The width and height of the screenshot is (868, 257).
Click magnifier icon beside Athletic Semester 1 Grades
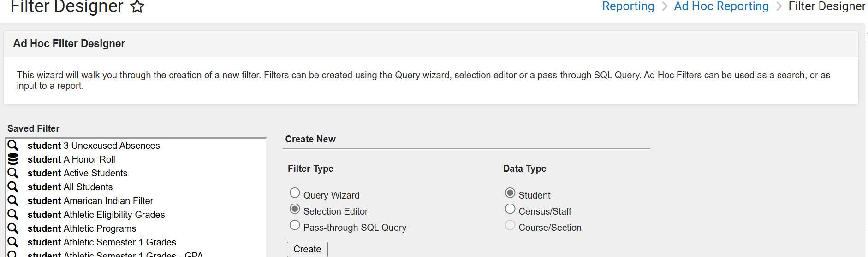13,242
